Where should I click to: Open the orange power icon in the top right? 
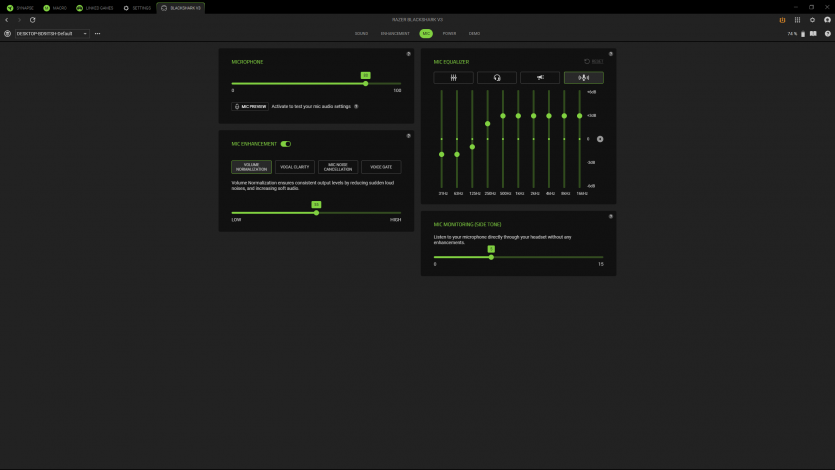point(781,20)
